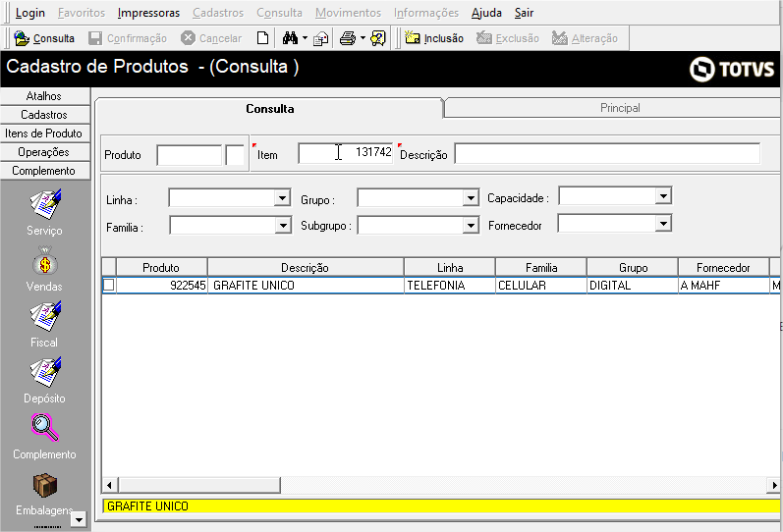783x532 pixels.
Task: Open the Subgrupo dropdown
Action: pos(471,226)
